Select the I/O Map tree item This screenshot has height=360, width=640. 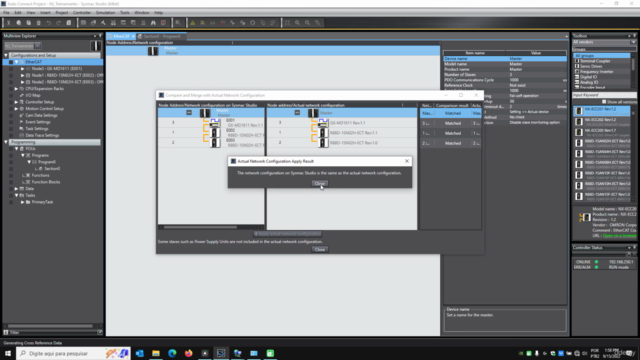(33, 95)
